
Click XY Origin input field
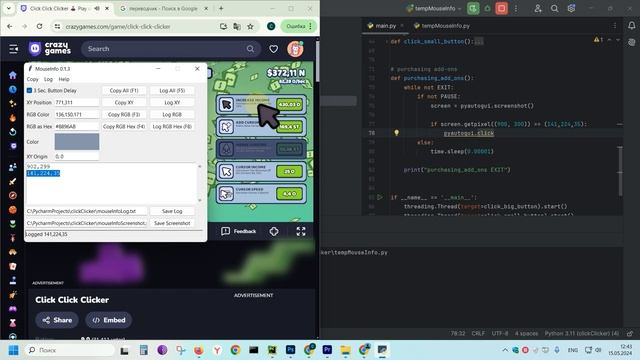77,156
